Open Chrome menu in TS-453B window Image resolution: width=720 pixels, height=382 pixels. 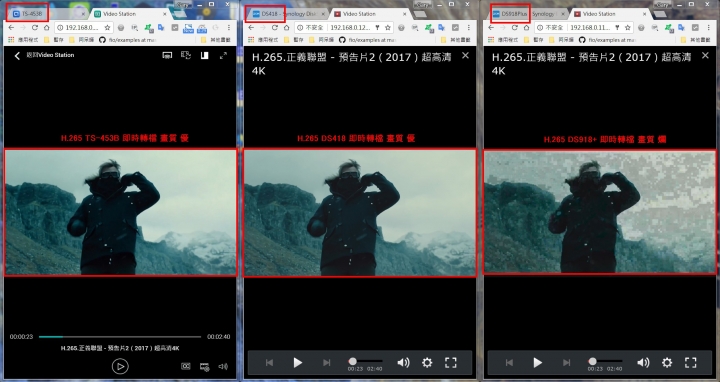[229, 28]
